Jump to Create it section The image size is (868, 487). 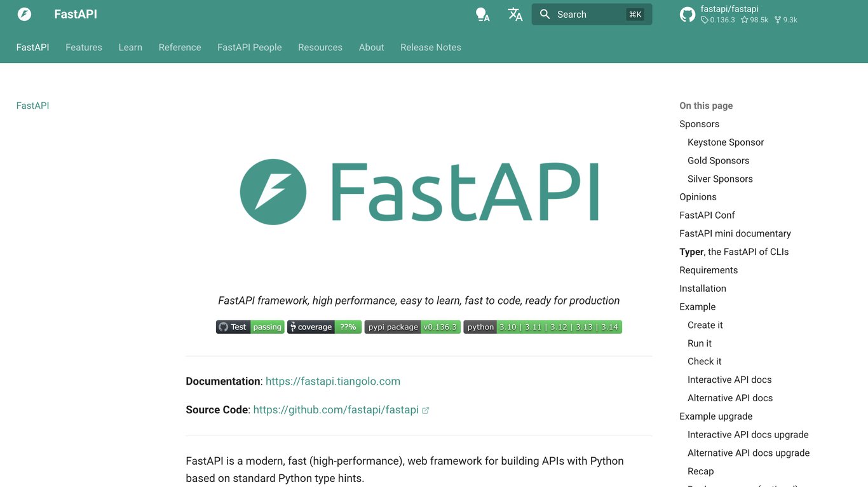(x=705, y=325)
